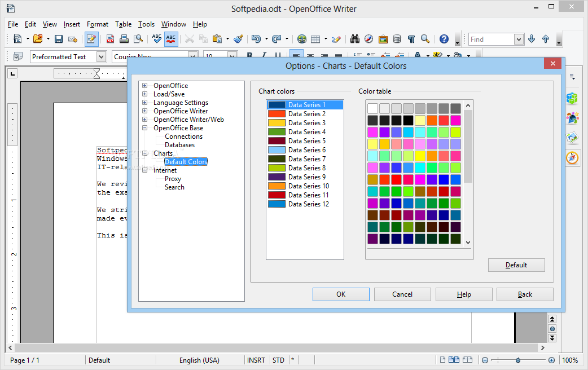
Task: Click the Back button
Action: tap(525, 294)
